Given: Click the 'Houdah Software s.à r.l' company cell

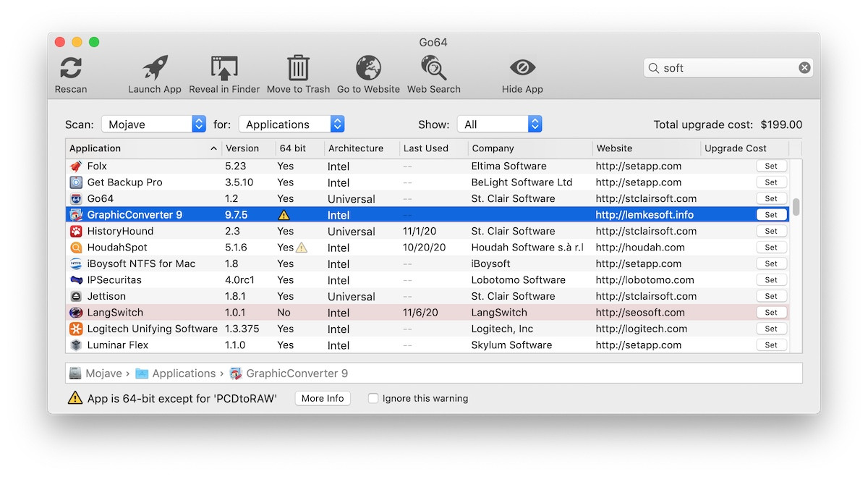Looking at the screenshot, I should [527, 248].
